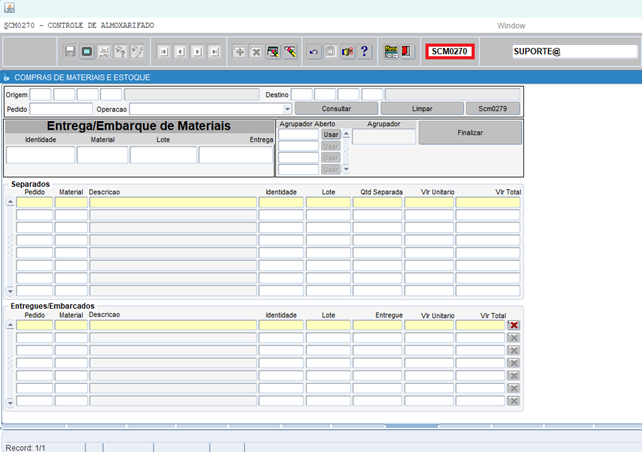Click the Finalizar button
The image size is (642, 452).
pyautogui.click(x=470, y=133)
